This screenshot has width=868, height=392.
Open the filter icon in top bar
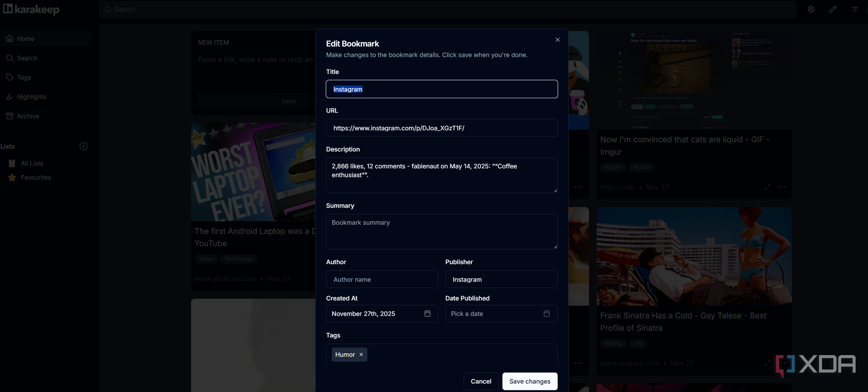(855, 10)
